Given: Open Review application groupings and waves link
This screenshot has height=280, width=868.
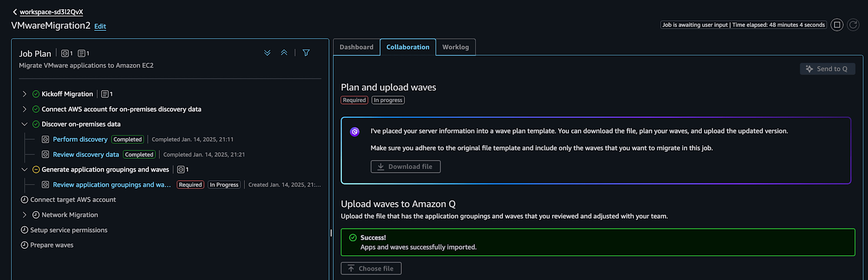Looking at the screenshot, I should pos(112,185).
